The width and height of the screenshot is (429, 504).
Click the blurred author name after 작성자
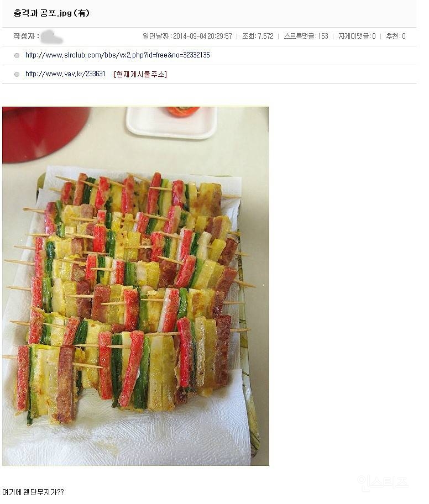click(x=52, y=36)
